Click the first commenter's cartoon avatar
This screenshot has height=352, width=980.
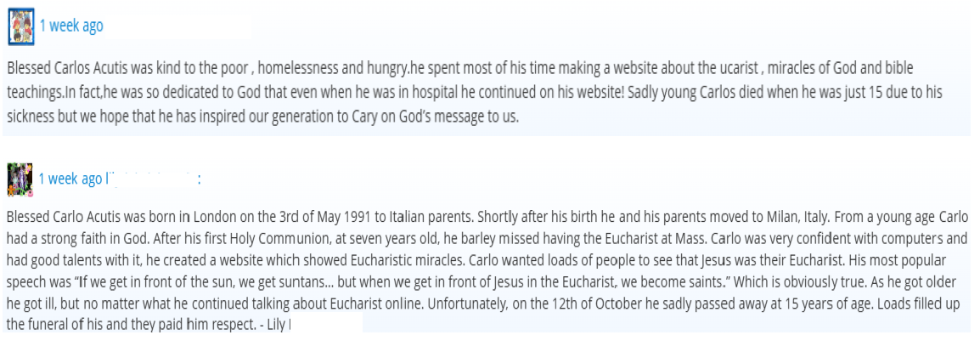21,26
